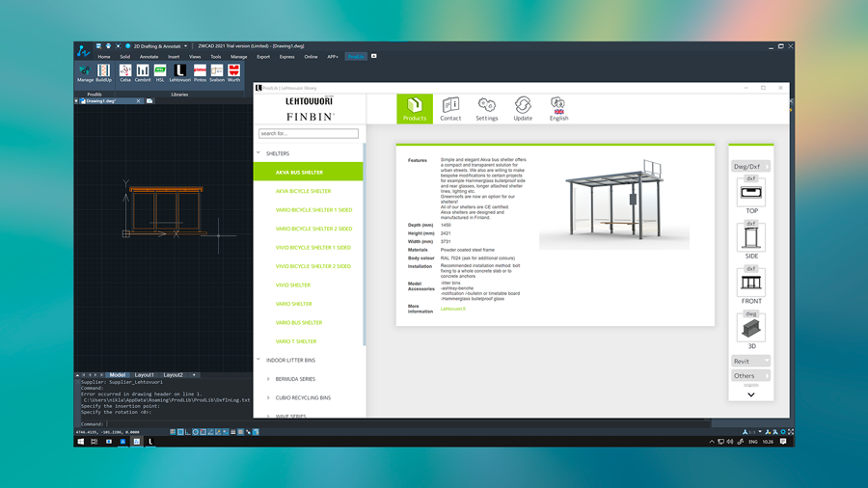Select the AKVA BUS SHELTER item

pyautogui.click(x=309, y=172)
